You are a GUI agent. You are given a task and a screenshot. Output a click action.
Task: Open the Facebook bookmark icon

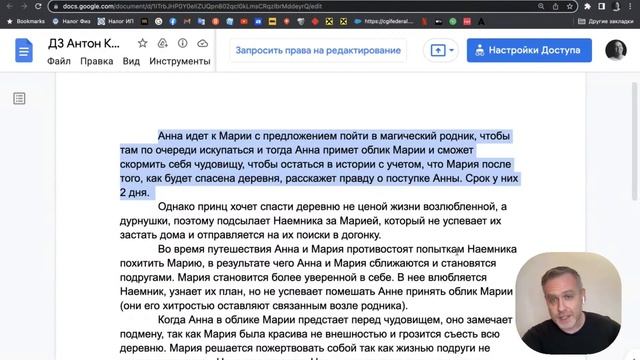pos(173,21)
